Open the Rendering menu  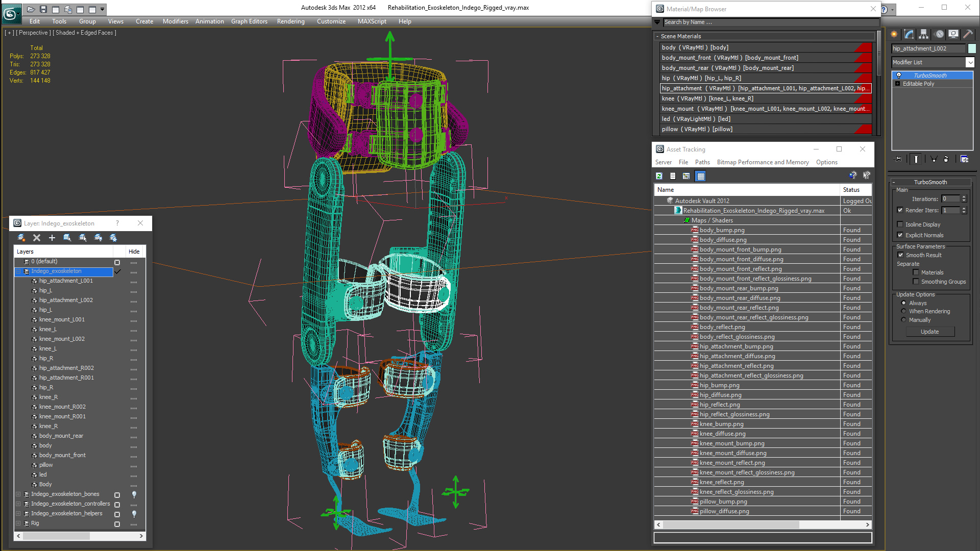click(x=290, y=21)
